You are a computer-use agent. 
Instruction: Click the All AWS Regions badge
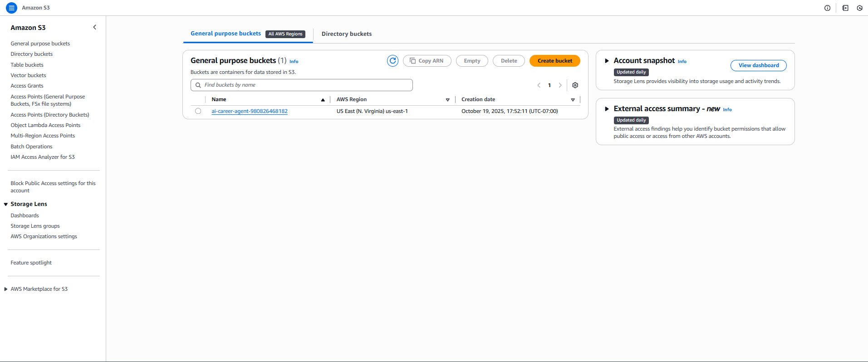(x=285, y=34)
